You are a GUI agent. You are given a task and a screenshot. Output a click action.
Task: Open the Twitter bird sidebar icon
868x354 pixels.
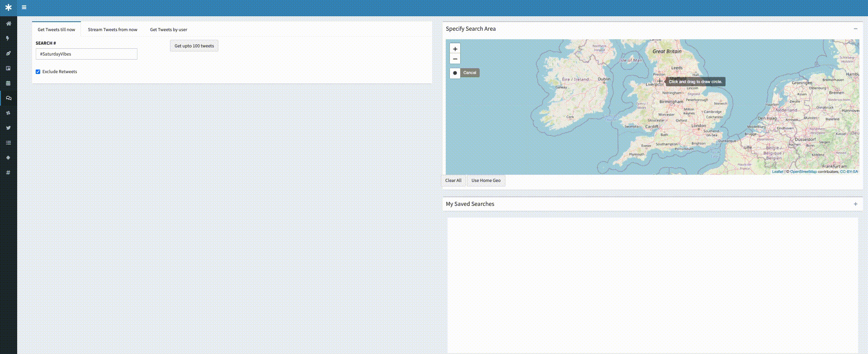tap(8, 128)
